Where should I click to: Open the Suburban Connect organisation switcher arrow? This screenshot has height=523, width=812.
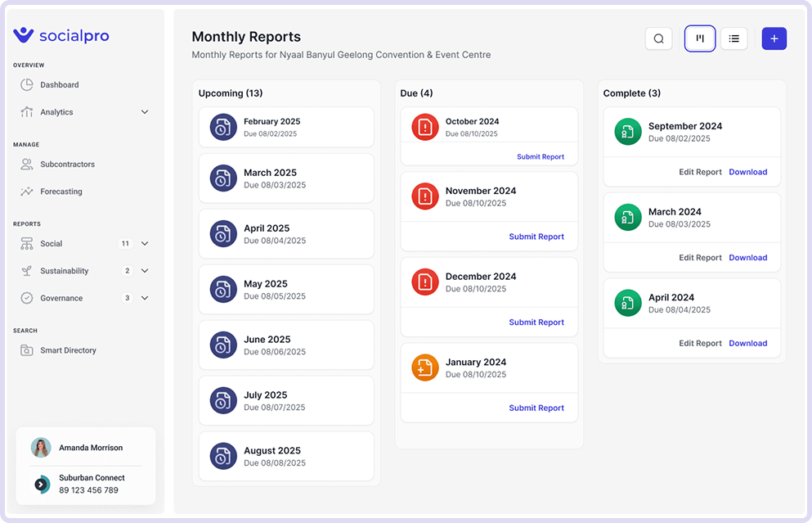41,485
